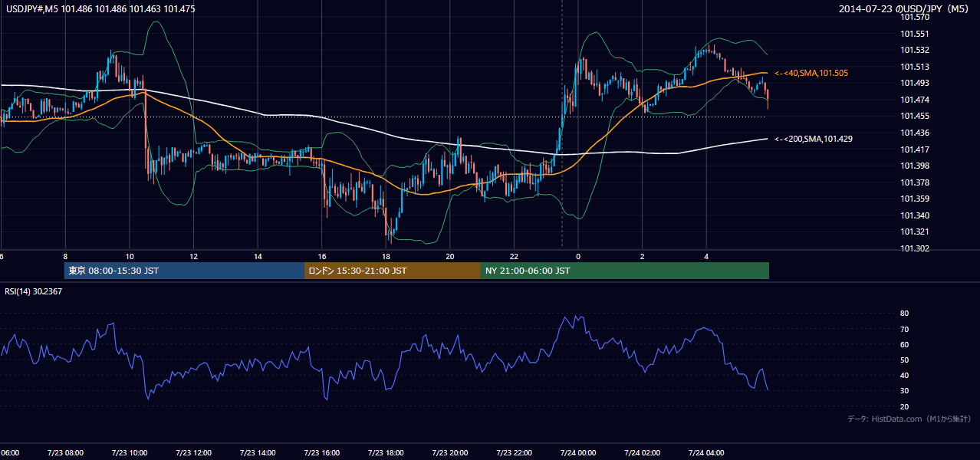Click price axis label 101.436
The image size is (980, 460).
click(x=914, y=133)
